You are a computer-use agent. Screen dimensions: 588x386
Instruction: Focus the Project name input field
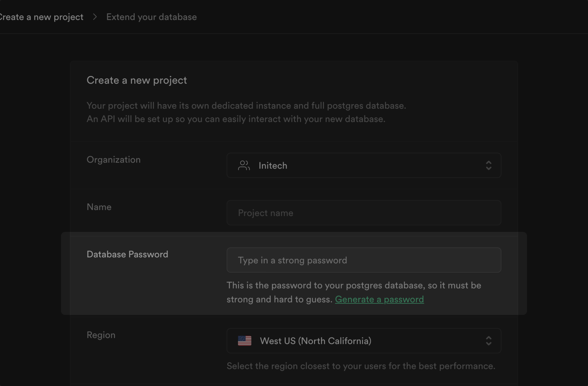(x=363, y=213)
